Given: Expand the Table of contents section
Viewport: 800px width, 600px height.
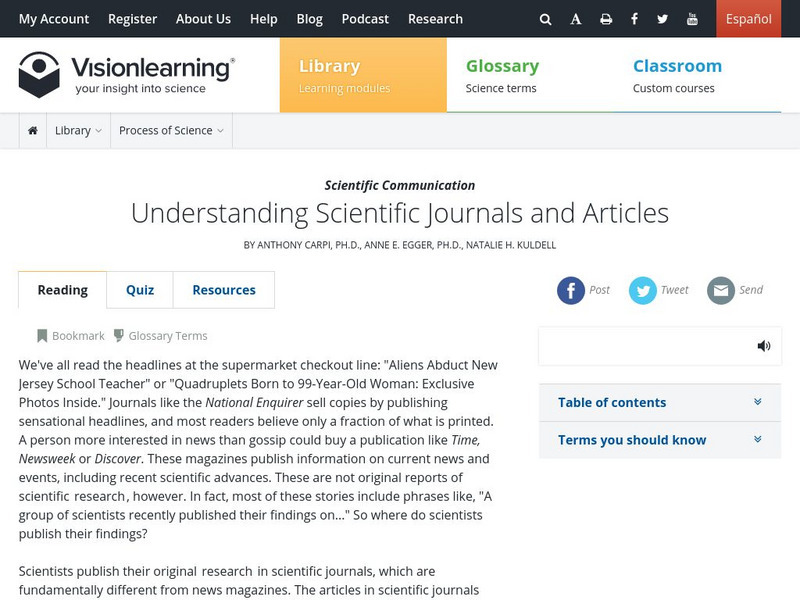Looking at the screenshot, I should [x=612, y=402].
